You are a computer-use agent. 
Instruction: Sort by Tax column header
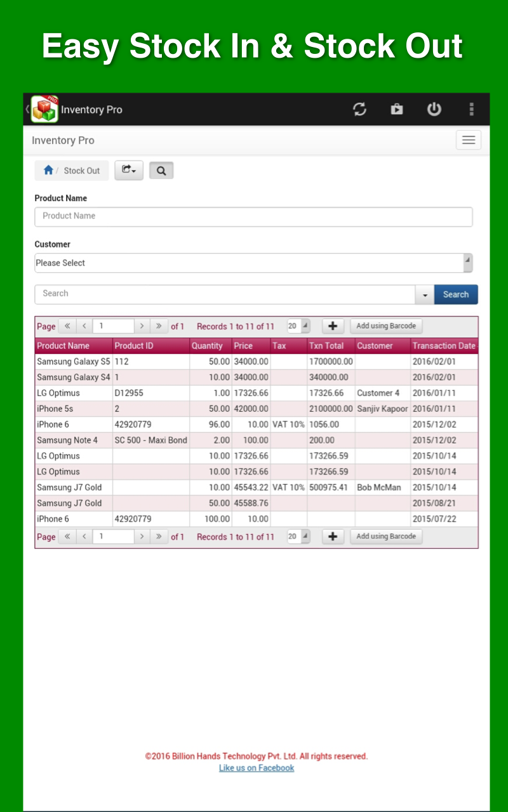tap(289, 346)
